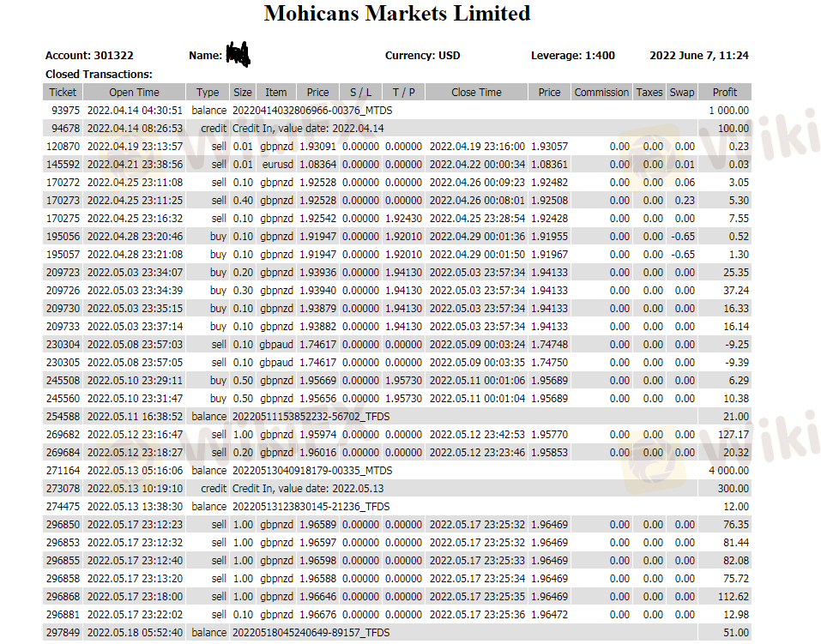The width and height of the screenshot is (821, 644).
Task: Select the balance comment "20220414032806966-00376_MTDS"
Action: point(312,111)
